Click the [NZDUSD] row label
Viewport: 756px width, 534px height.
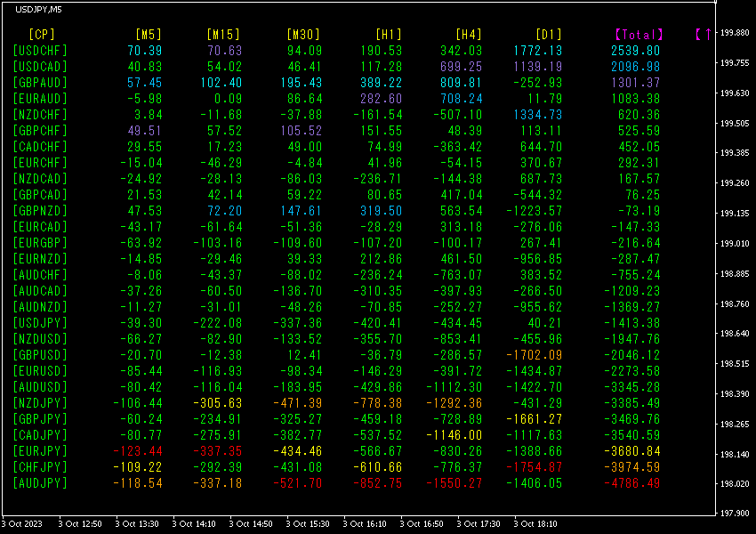tap(40, 339)
